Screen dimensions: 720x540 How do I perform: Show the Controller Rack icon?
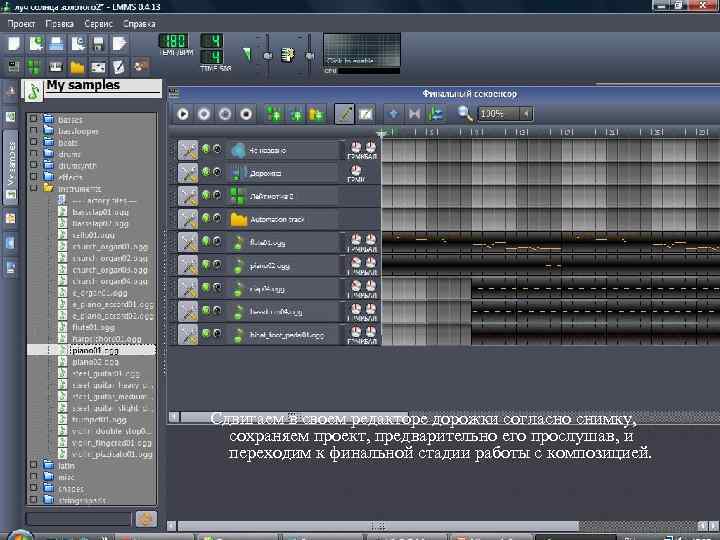[x=141, y=66]
